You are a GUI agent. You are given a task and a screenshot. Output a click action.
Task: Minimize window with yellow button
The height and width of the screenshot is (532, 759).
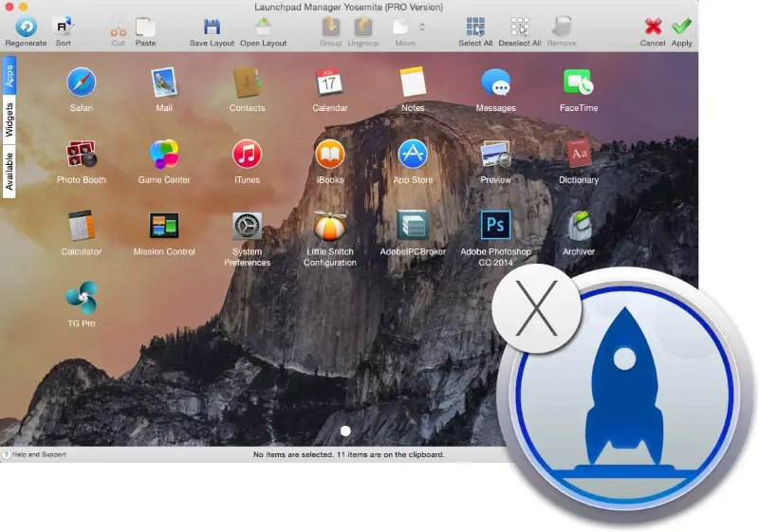click(x=23, y=7)
